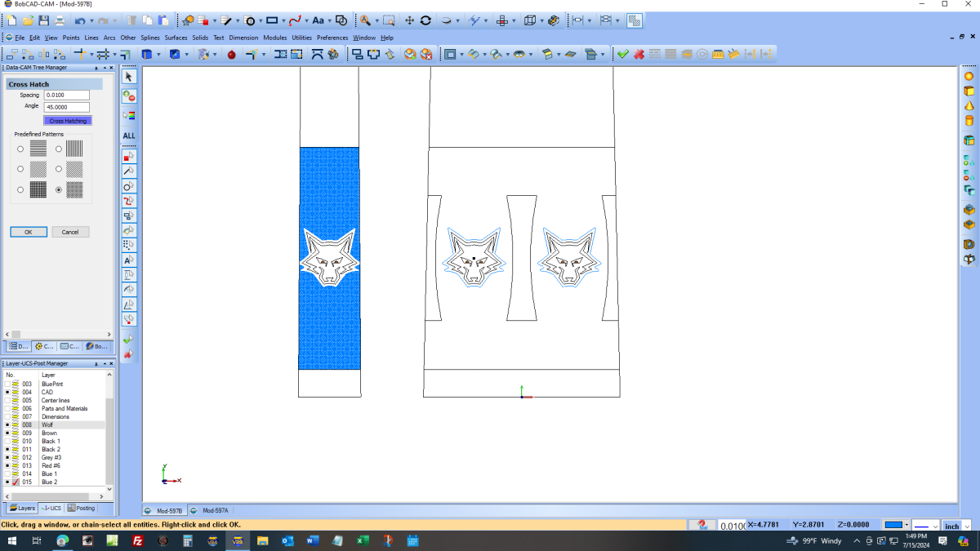Click OK in Cross Hatch panel
The image size is (980, 551).
click(29, 232)
